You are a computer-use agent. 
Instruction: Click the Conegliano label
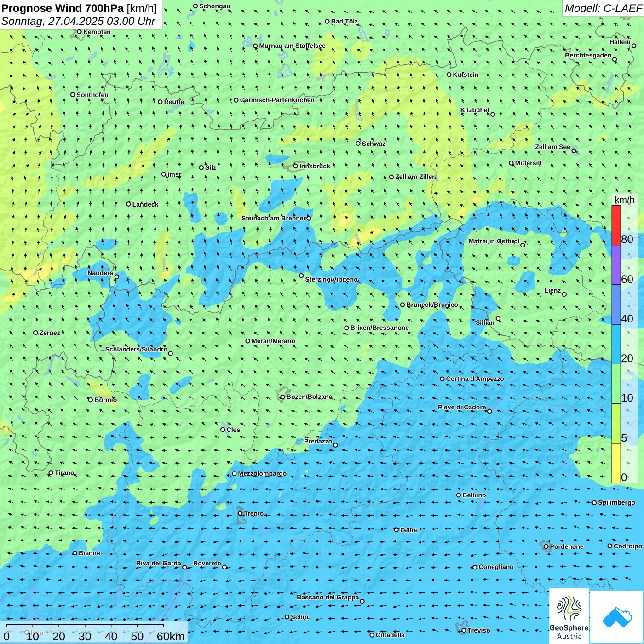pos(496,567)
